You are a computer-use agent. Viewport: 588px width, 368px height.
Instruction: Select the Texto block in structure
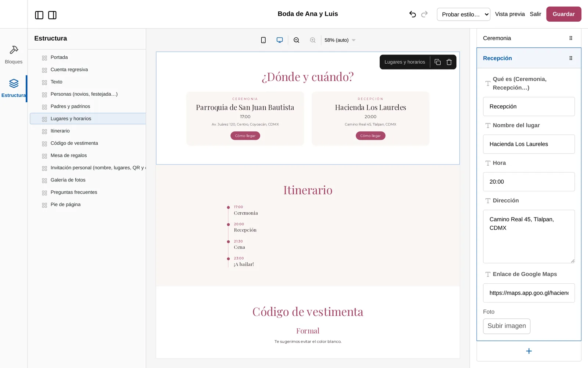(x=88, y=82)
